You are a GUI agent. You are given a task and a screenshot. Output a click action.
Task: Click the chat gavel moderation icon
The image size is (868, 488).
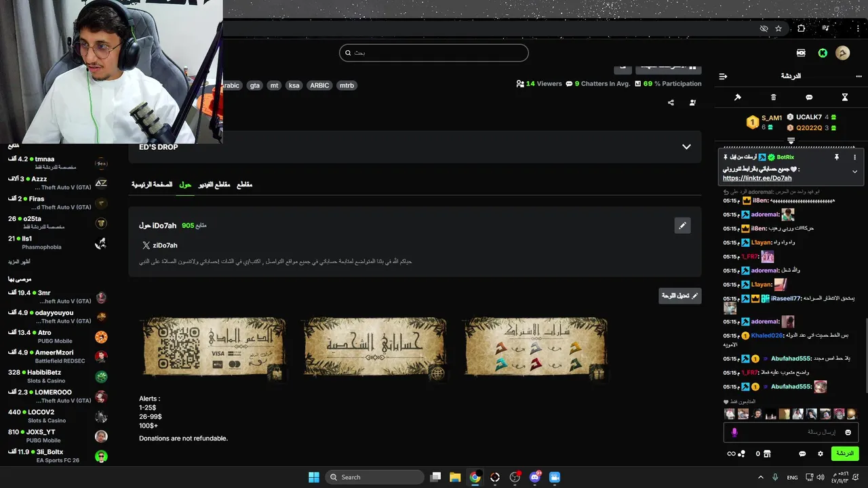[x=738, y=98]
